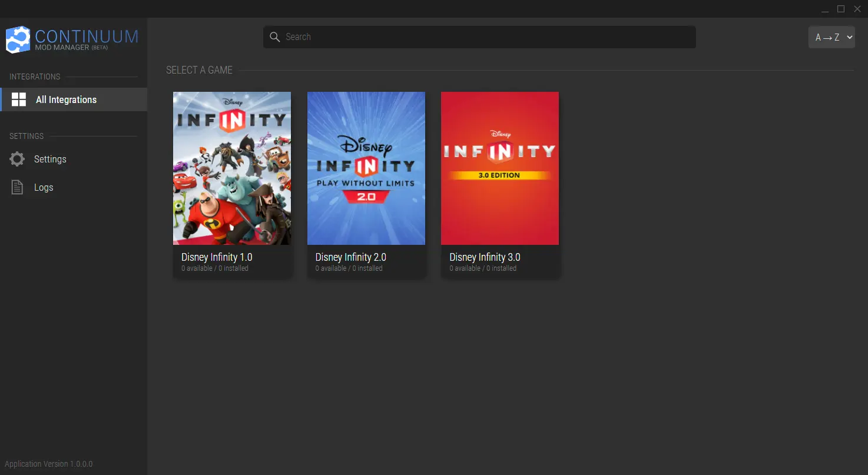868x475 pixels.
Task: Click the SELECT A GAME heading
Action: 199,70
